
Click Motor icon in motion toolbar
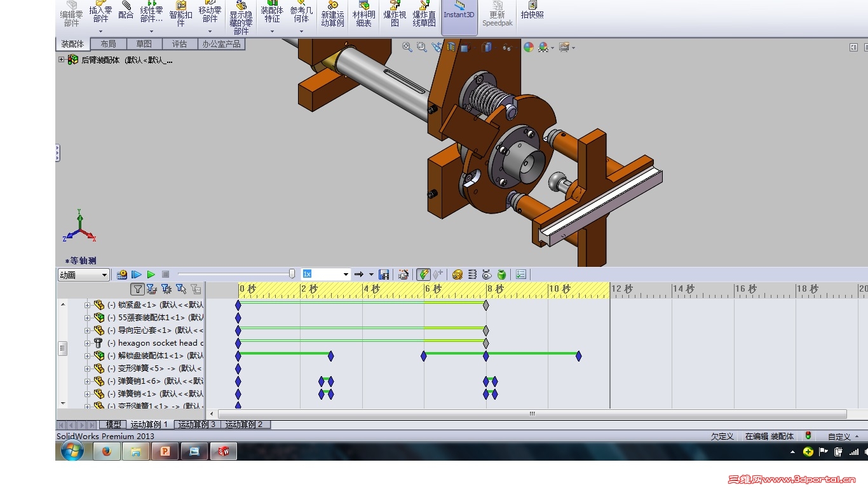[x=458, y=274]
